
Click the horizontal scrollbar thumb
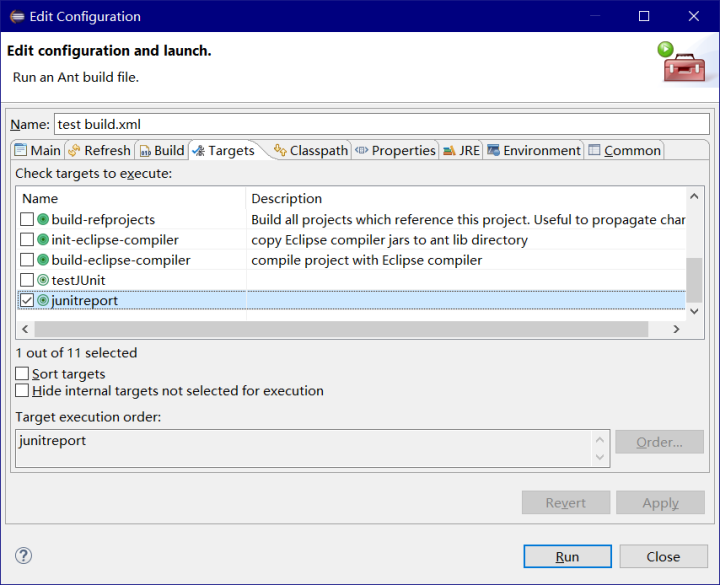click(341, 329)
